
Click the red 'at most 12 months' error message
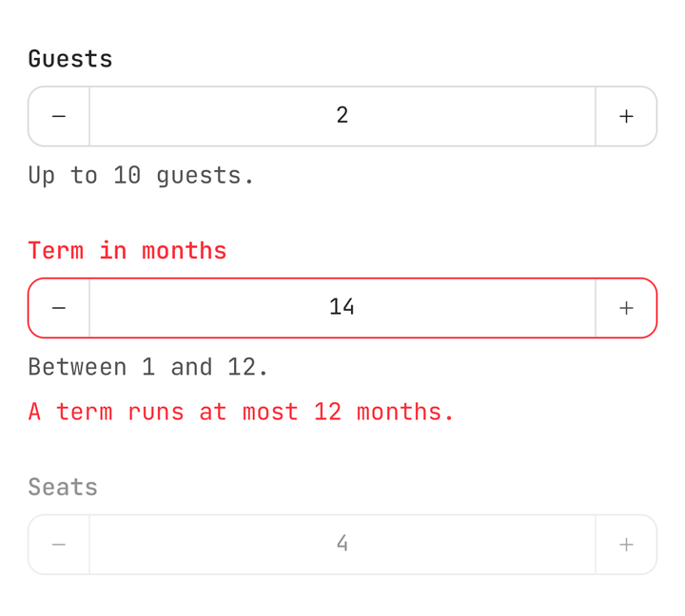click(241, 412)
